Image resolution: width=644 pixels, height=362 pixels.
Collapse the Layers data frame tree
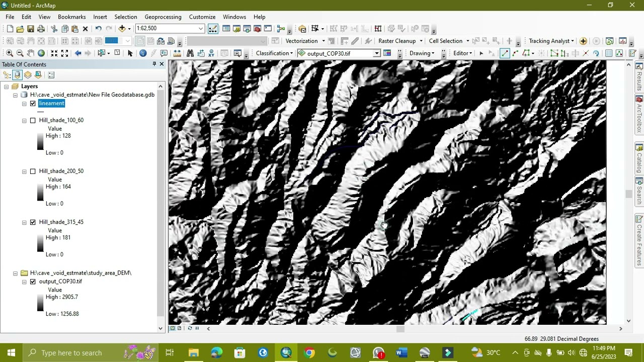(x=6, y=86)
